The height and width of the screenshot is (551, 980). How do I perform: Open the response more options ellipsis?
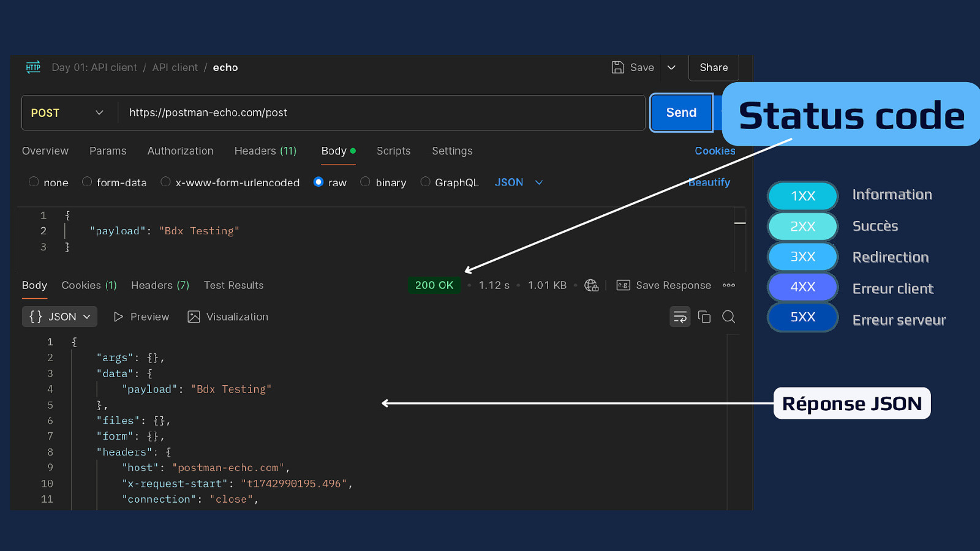[x=728, y=285]
